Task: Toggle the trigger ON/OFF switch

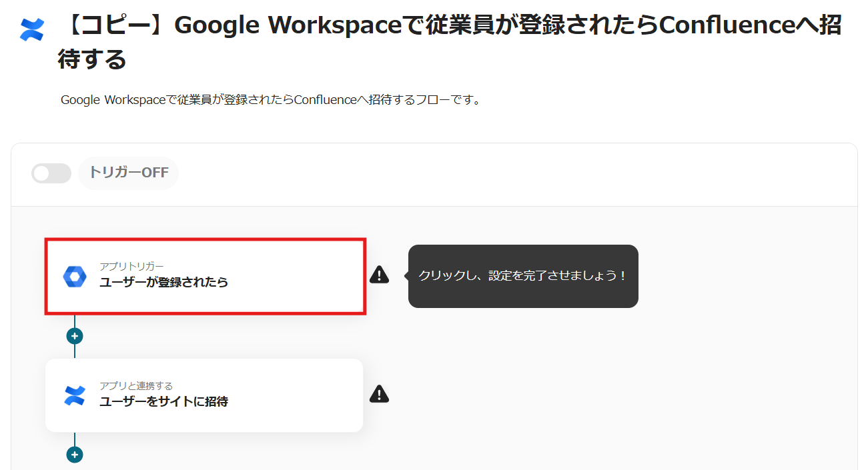Action: coord(51,173)
